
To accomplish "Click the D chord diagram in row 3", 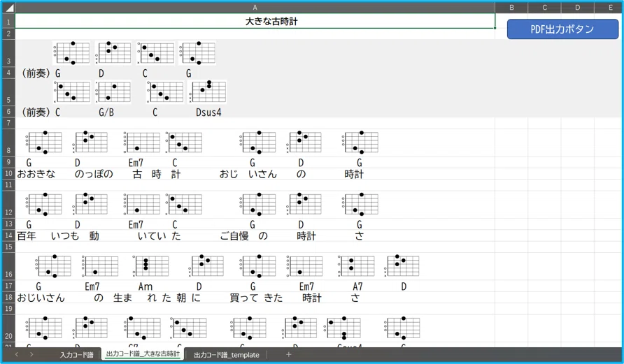I will click(x=113, y=53).
